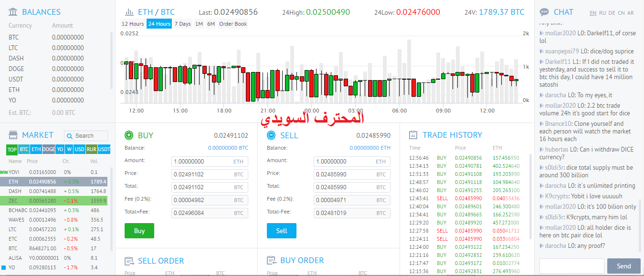The image size is (644, 276).
Task: Select the USD market tab
Action: tap(80, 150)
